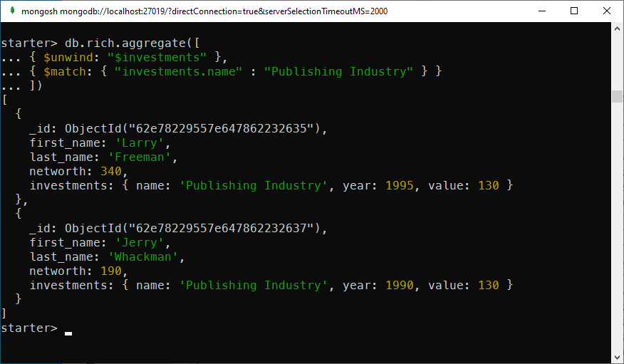Click the "$investments" string
This screenshot has height=364, width=624.
point(157,57)
